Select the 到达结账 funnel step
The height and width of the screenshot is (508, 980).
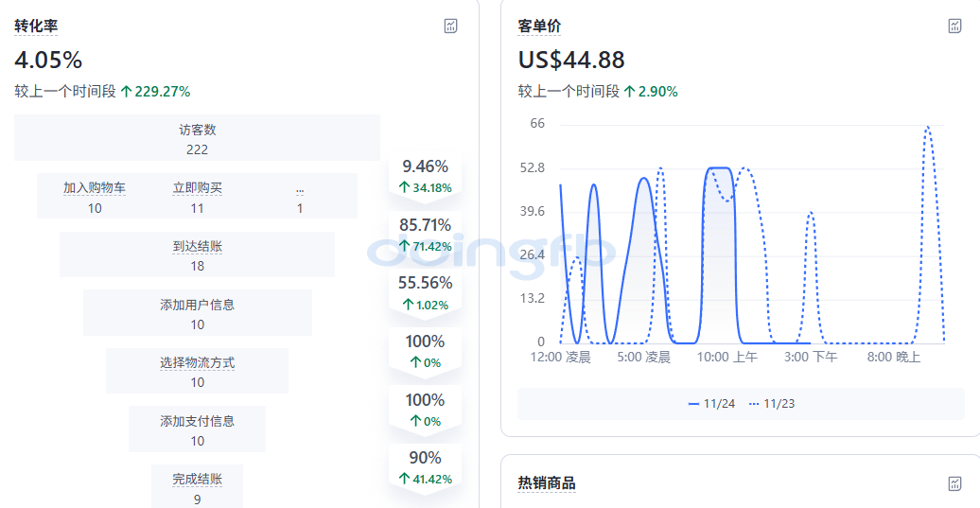point(197,254)
